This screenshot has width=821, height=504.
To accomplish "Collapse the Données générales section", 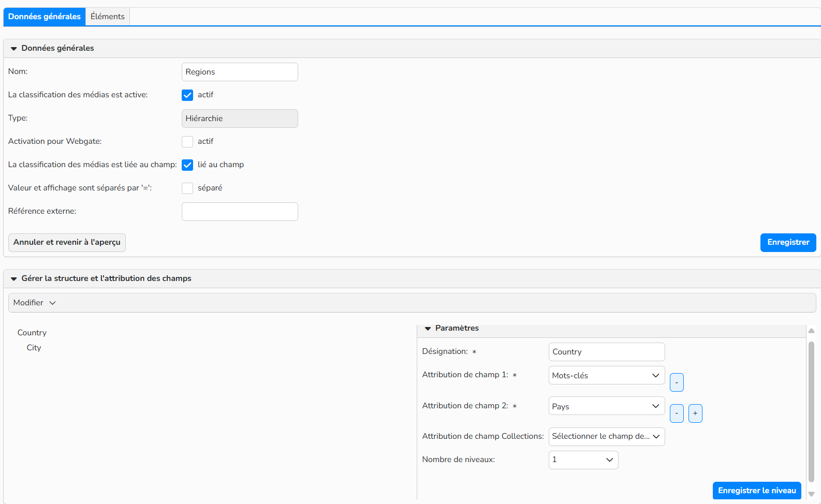I will pos(14,48).
